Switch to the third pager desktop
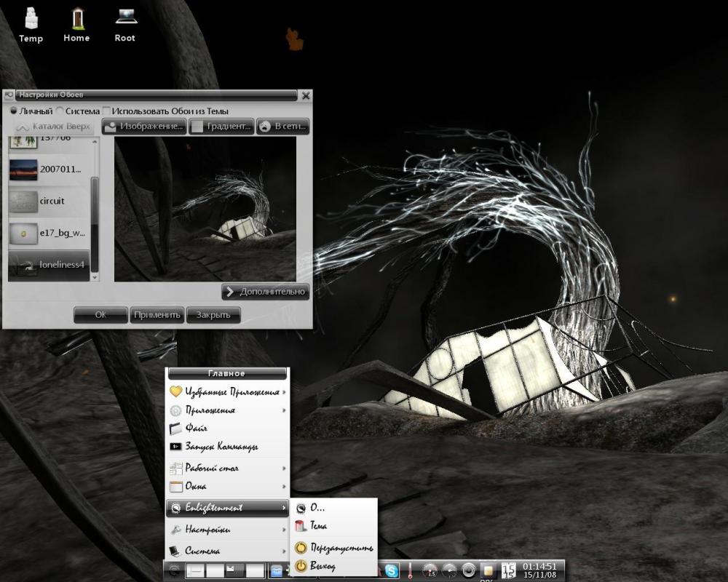This screenshot has height=582, width=728. (235, 570)
